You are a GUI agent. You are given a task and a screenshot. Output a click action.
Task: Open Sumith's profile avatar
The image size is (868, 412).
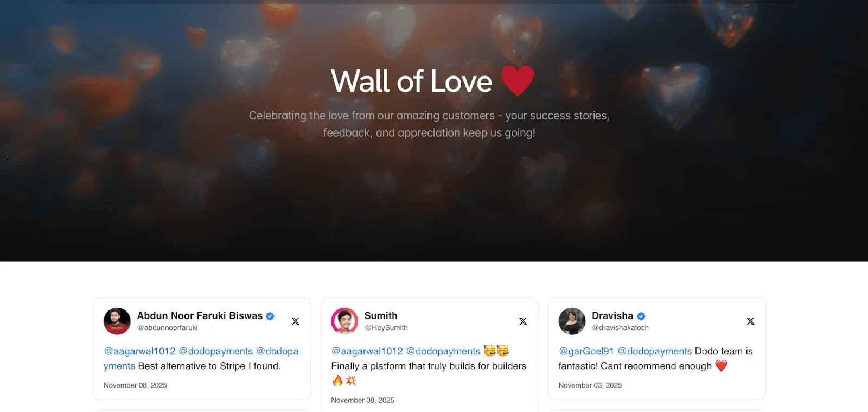(x=344, y=321)
